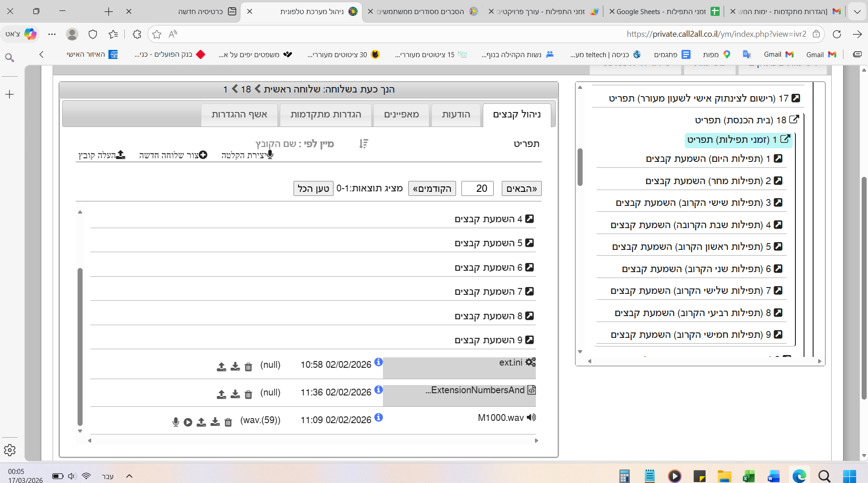This screenshot has height=483, width=868.
Task: Open the הגדרות מתקדמות tab
Action: [x=325, y=115]
